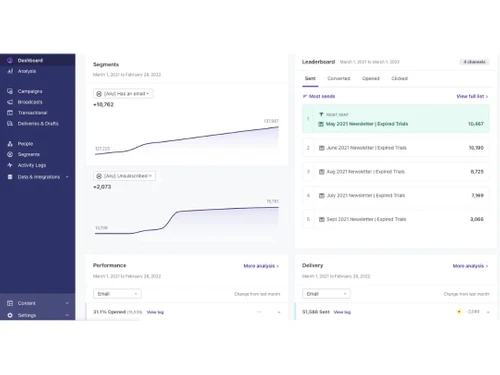Viewport: 500px width, 375px height.
Task: Click the May 2021 Newsletter calendar icon
Action: (x=321, y=124)
